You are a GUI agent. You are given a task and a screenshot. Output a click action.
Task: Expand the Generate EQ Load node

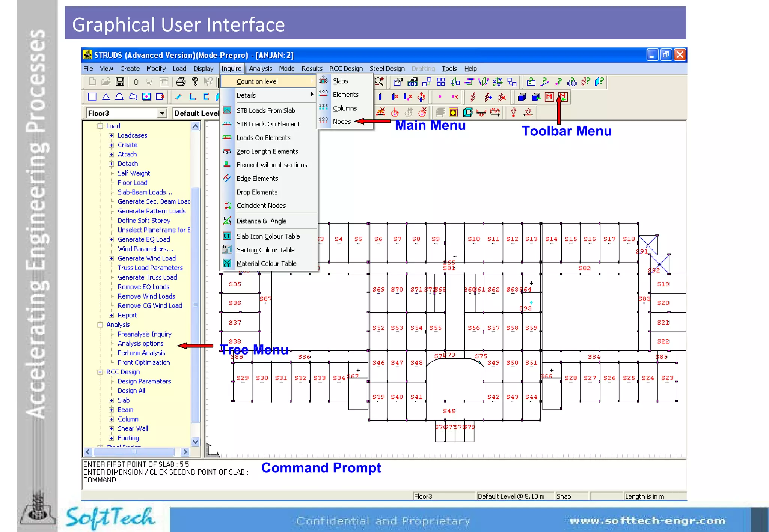(112, 239)
